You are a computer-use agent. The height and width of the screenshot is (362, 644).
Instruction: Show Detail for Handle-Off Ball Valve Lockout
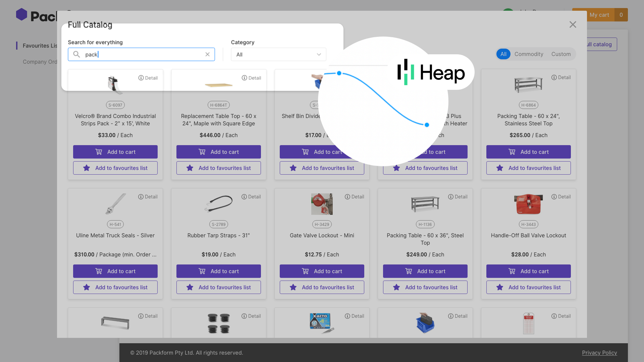[561, 197]
